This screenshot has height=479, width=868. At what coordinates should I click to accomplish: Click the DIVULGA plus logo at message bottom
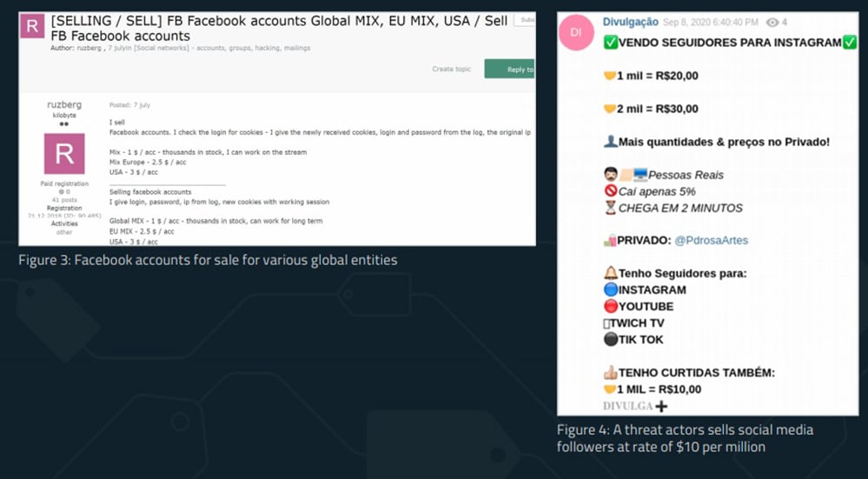point(635,406)
